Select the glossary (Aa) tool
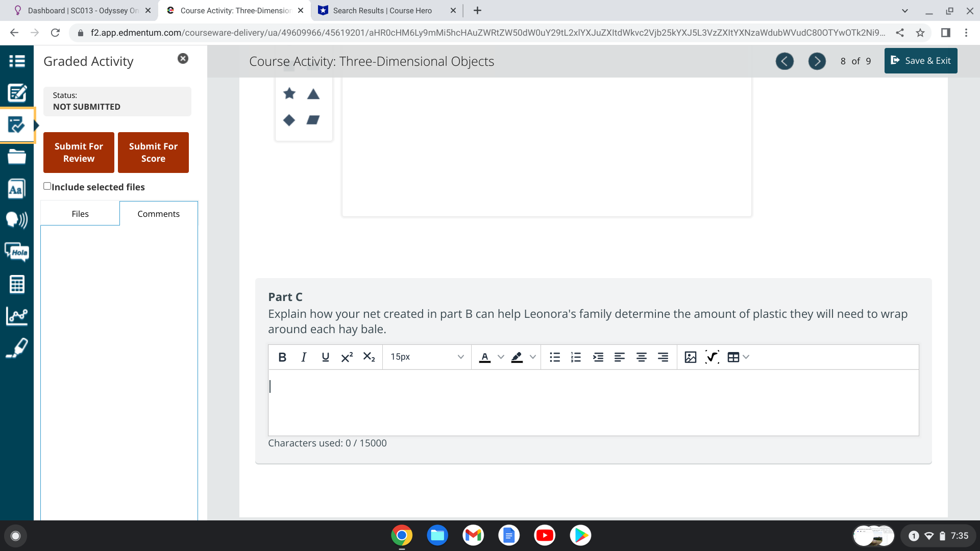Screen dimensions: 980x551 pos(17,188)
